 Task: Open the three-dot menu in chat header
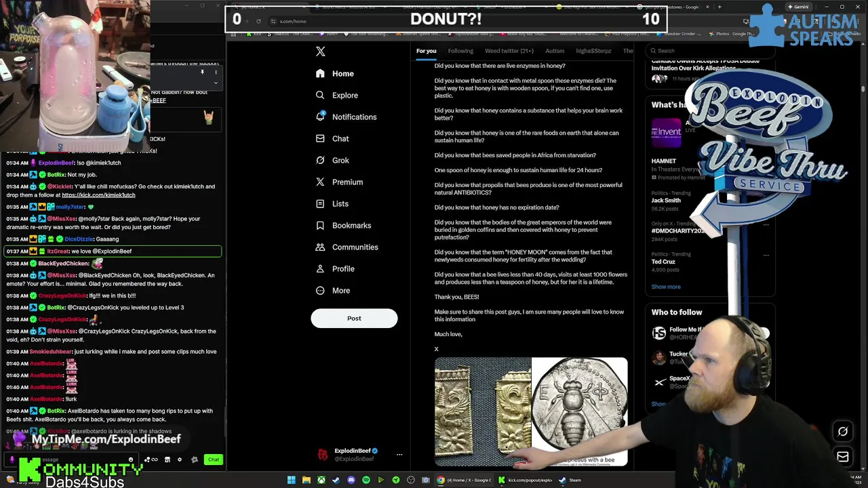click(216, 72)
